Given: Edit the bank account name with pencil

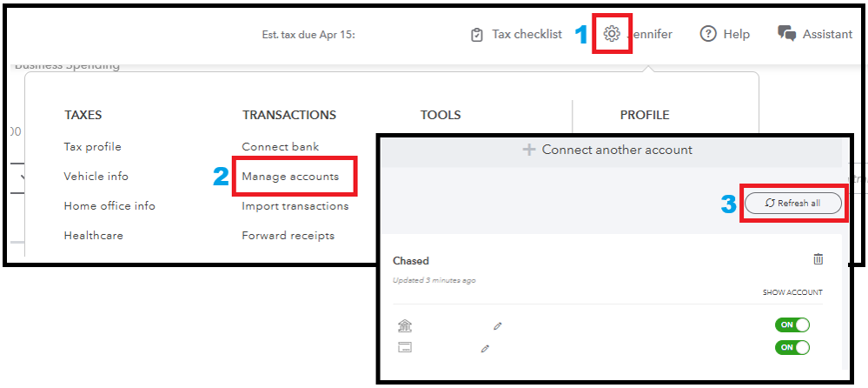Looking at the screenshot, I should coord(498,326).
